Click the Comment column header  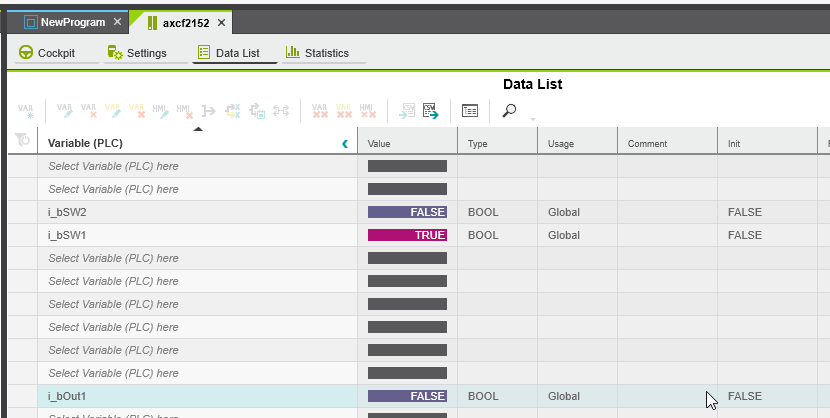coord(667,143)
